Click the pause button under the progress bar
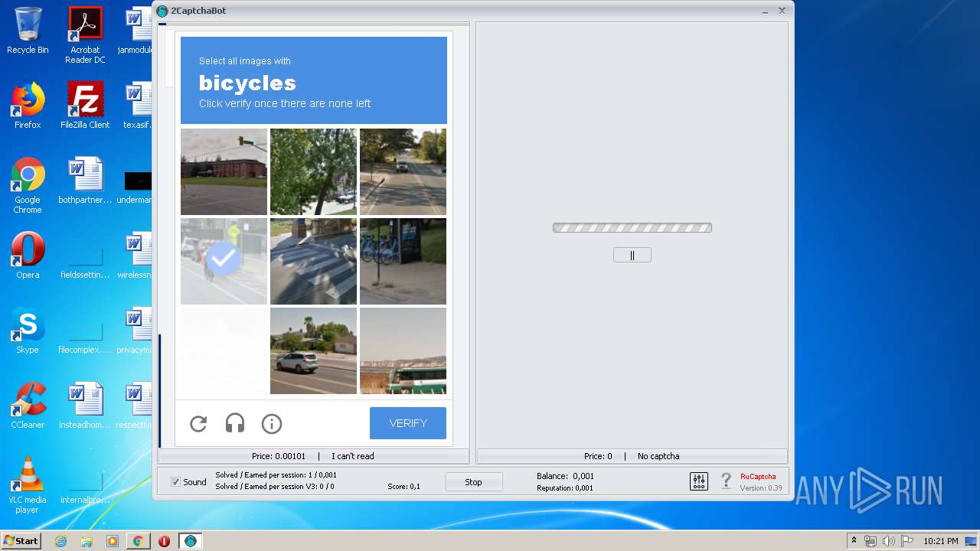Screen dimensions: 980x551 632,255
